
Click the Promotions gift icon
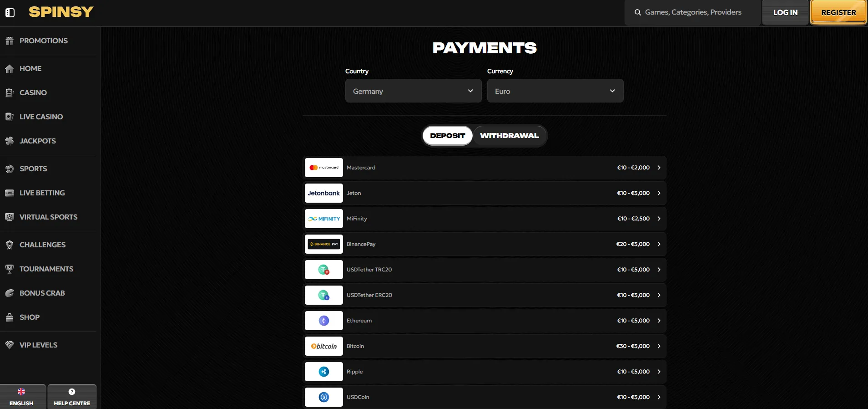click(x=10, y=41)
